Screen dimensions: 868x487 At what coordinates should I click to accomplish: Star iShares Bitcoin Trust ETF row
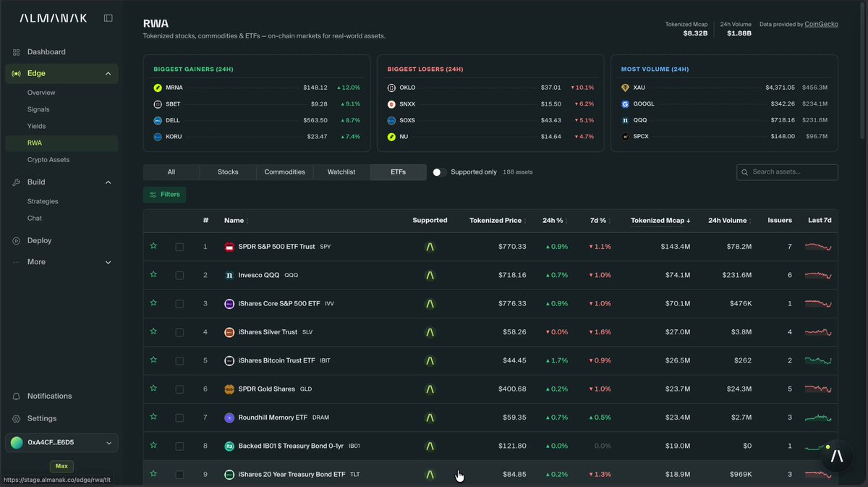point(153,360)
